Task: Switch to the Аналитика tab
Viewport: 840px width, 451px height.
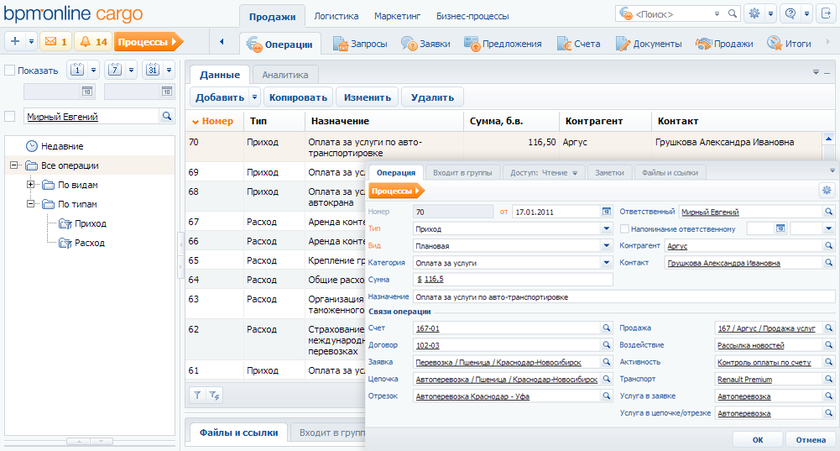Action: 284,75
